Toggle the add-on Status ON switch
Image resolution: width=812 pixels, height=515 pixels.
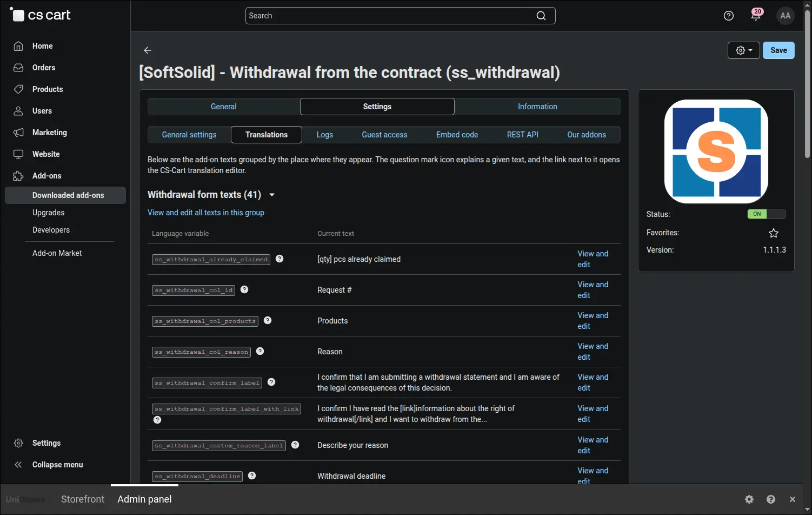[x=766, y=214]
